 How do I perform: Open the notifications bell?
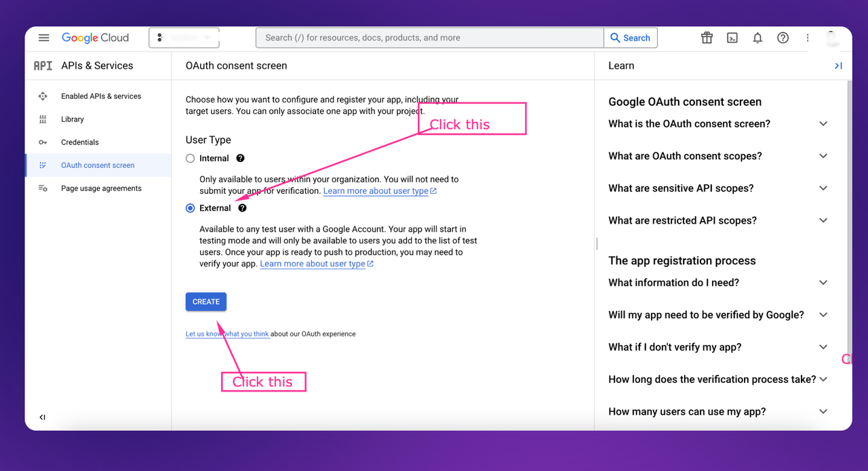(757, 38)
